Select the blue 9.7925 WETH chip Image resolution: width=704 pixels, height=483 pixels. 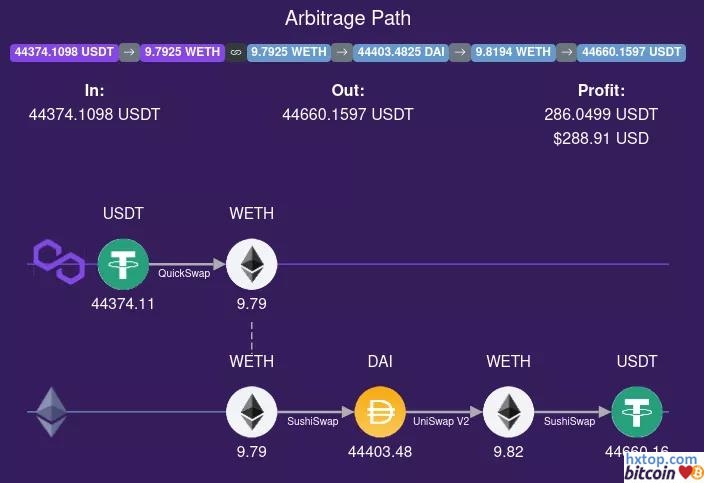288,52
